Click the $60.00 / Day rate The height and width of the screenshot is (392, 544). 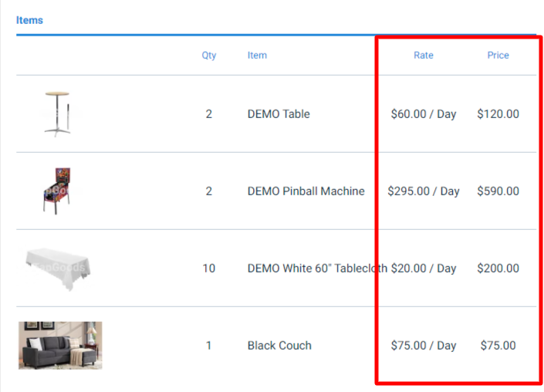point(424,113)
